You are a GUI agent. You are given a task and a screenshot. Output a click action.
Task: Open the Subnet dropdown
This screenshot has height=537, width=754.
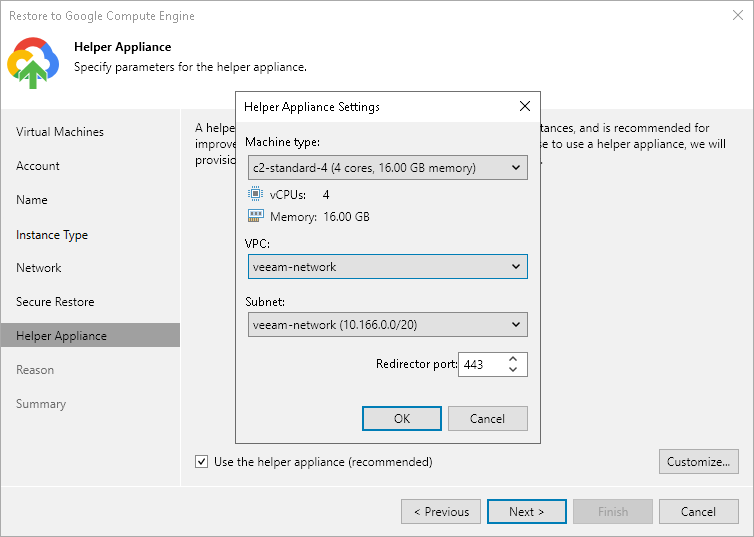(x=388, y=325)
